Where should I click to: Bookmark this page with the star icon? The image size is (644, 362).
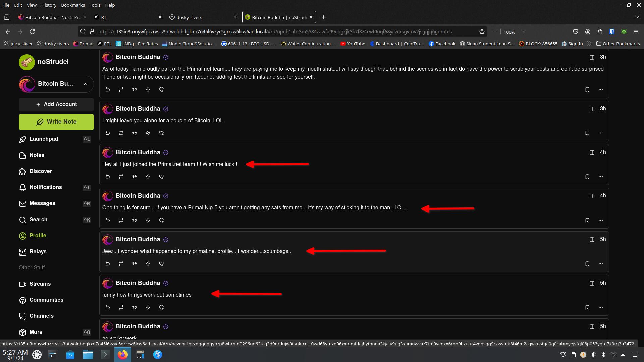(x=482, y=32)
